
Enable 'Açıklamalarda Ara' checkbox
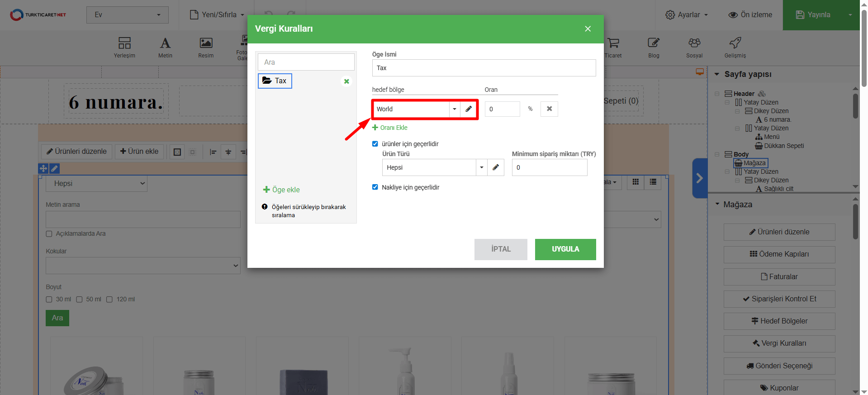49,234
